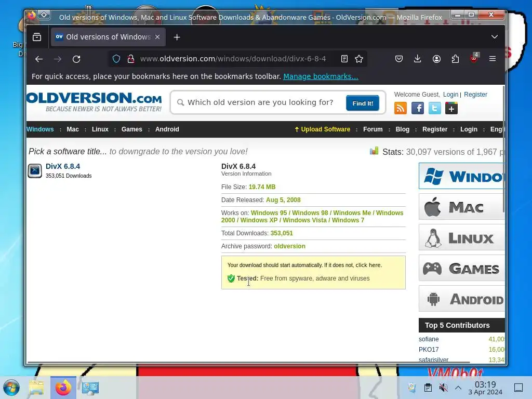The width and height of the screenshot is (532, 399).
Task: Expand the list all tabs chevron
Action: (495, 37)
